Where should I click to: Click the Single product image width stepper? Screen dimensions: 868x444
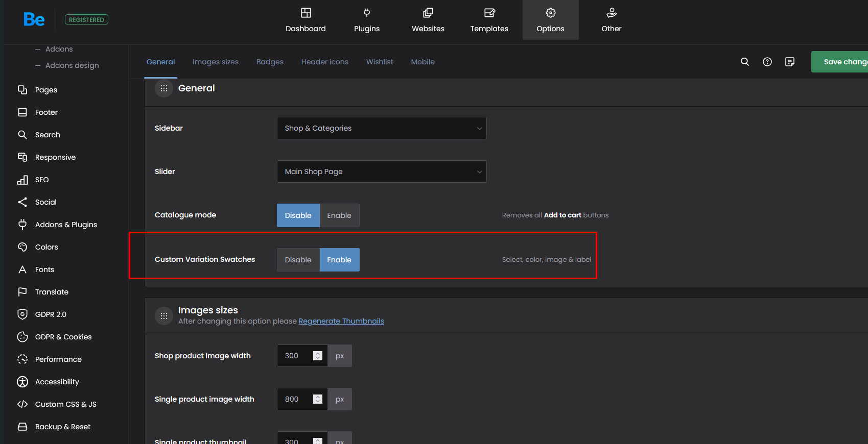(318, 399)
